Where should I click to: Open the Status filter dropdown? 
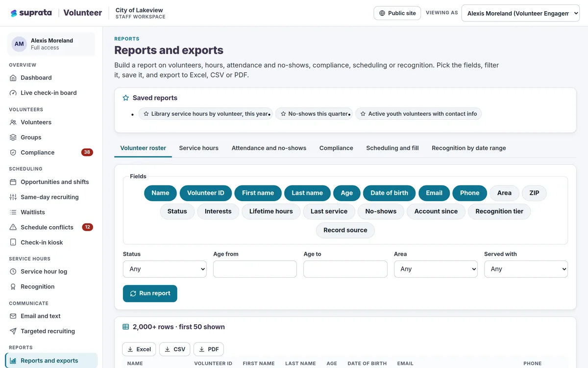[x=165, y=269]
